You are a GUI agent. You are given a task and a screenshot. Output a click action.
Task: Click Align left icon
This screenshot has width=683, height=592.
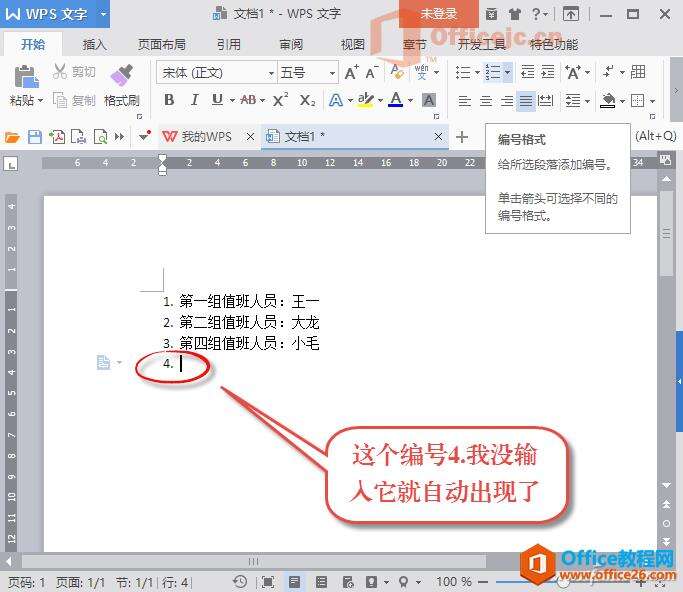465,101
